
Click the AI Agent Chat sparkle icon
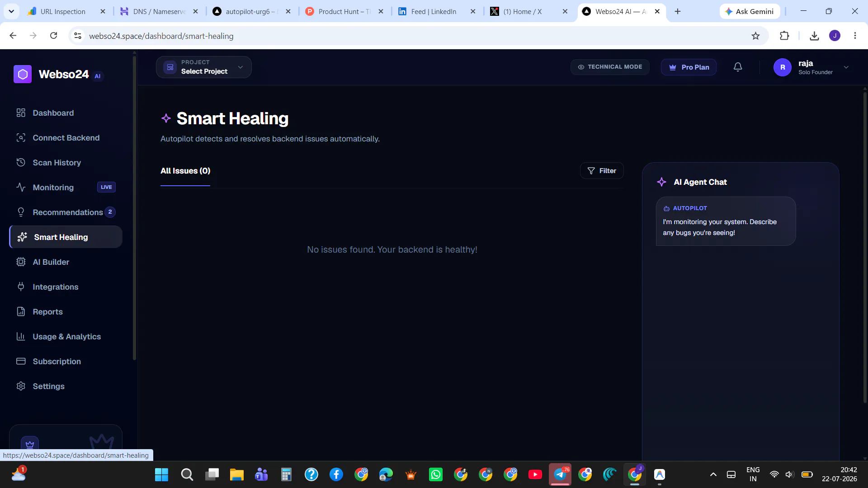click(x=662, y=182)
